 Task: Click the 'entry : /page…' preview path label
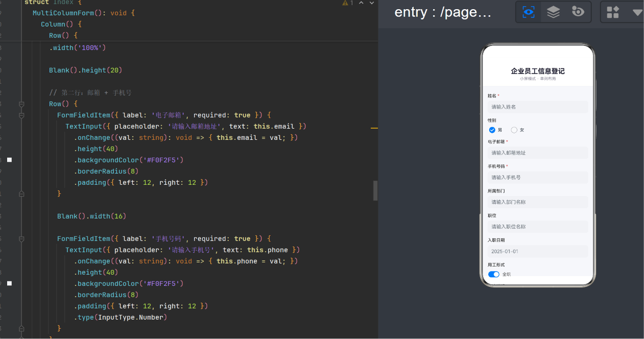443,12
